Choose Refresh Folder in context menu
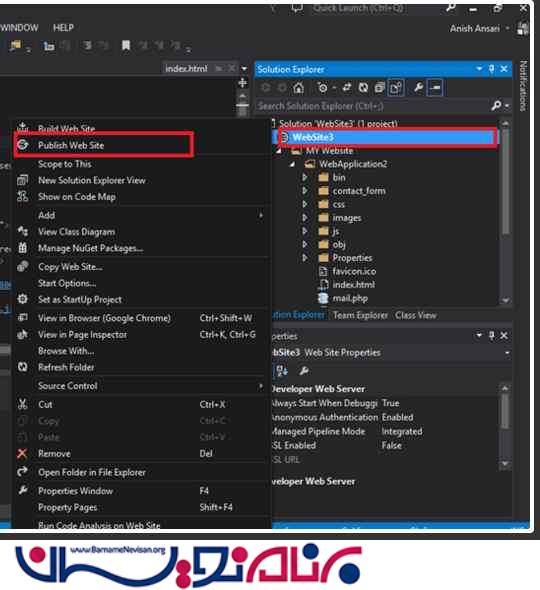This screenshot has height=590, width=540. [66, 367]
